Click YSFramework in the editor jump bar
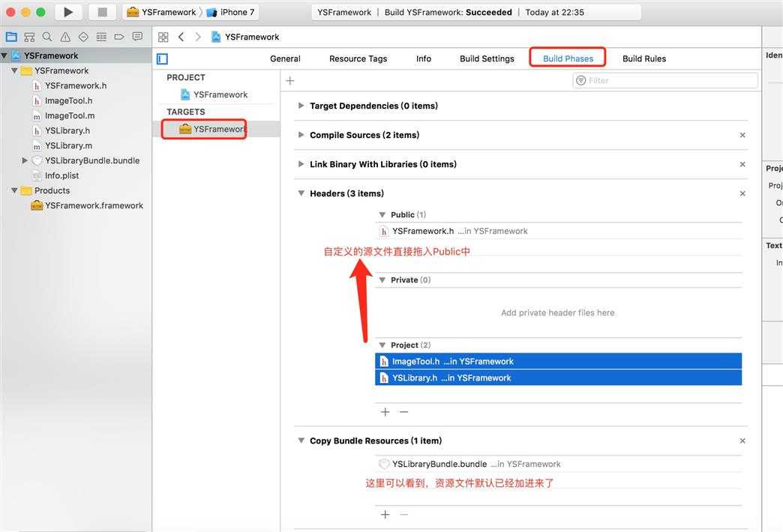 coord(252,37)
